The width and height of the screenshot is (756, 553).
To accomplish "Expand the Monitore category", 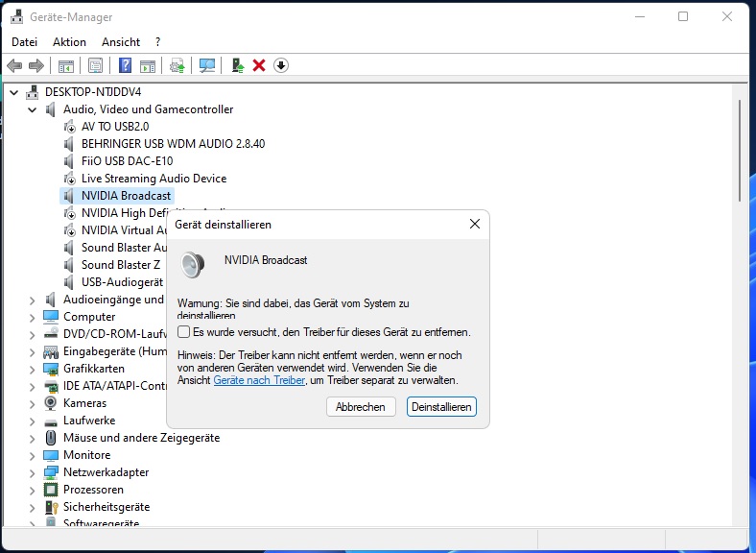I will pyautogui.click(x=33, y=456).
